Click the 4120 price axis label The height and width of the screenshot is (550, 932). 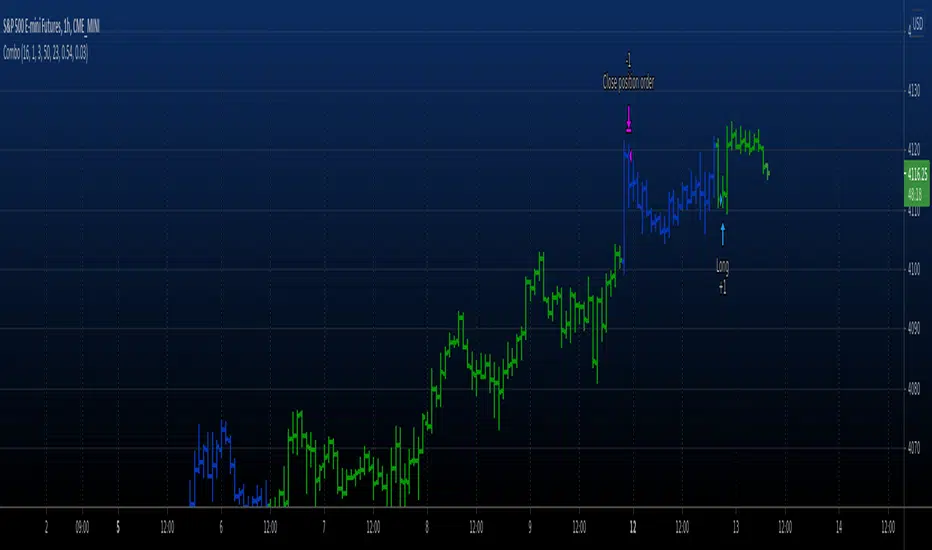tap(914, 149)
